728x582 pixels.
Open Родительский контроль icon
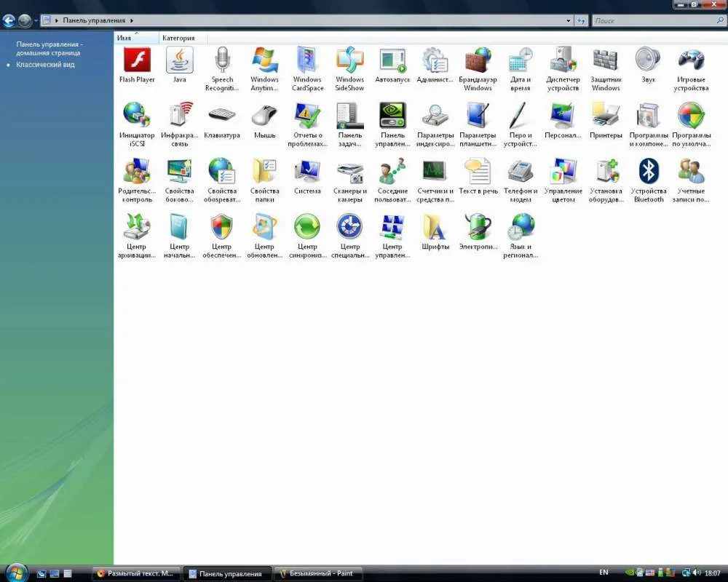137,180
